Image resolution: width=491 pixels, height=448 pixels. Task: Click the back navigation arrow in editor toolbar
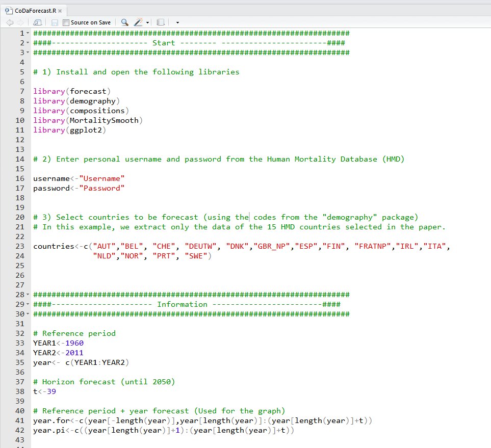click(10, 22)
